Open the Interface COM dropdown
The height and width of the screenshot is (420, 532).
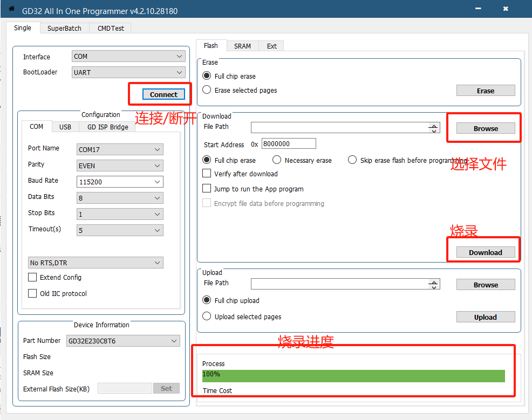coord(128,56)
